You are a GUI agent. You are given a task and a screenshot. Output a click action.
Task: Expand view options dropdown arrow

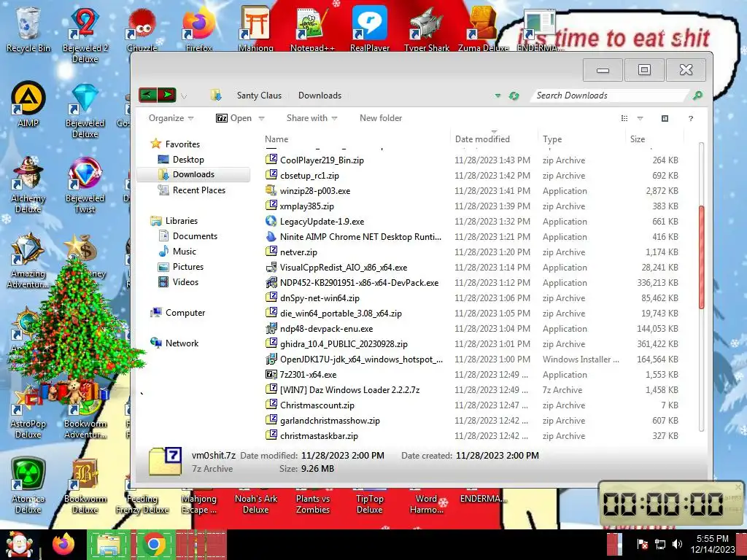640,119
